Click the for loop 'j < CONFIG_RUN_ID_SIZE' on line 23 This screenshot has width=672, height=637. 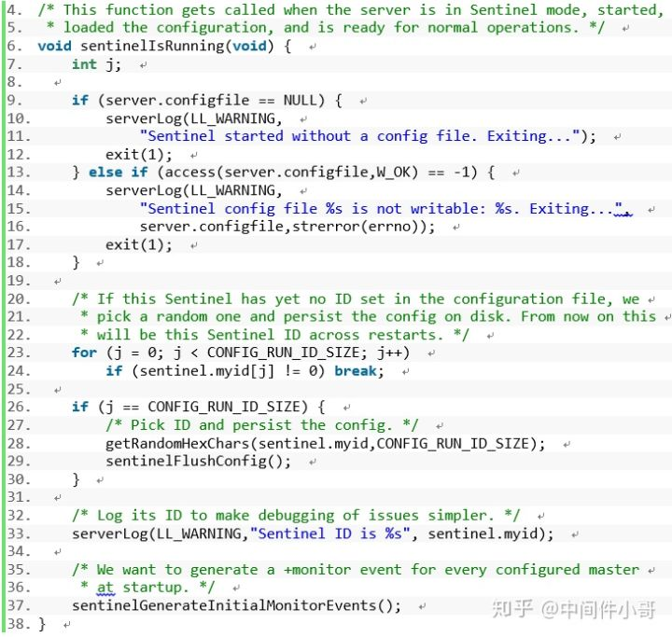point(270,353)
